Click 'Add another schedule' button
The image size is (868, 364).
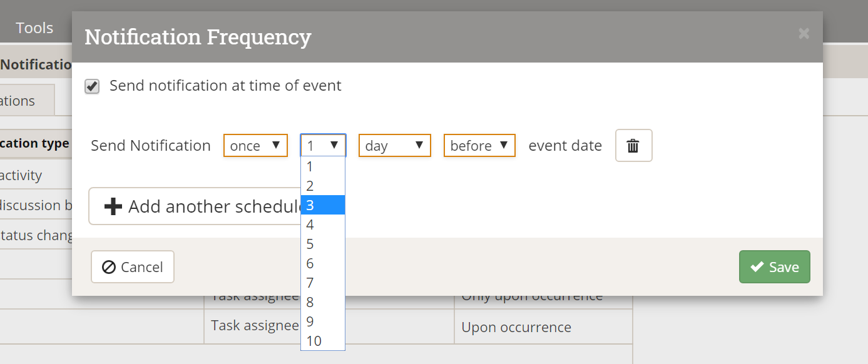195,206
